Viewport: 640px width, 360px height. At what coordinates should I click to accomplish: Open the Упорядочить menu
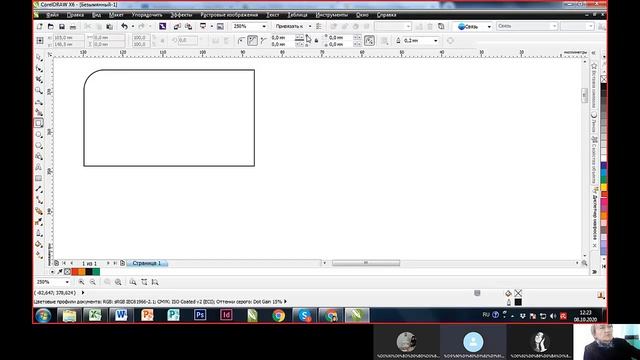pos(147,15)
